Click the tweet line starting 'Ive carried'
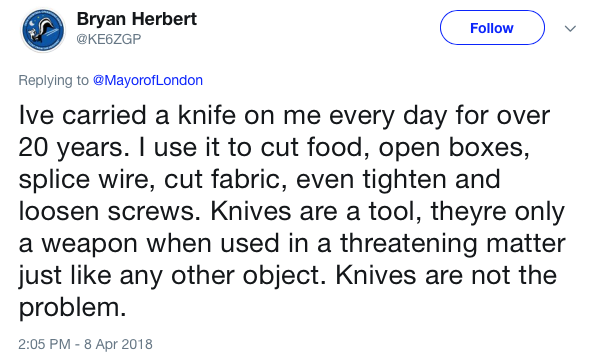The image size is (596, 360). 284,116
